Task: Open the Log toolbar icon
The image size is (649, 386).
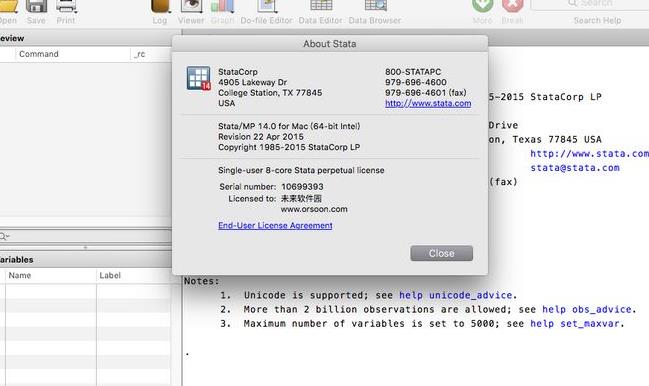Action: 160,6
